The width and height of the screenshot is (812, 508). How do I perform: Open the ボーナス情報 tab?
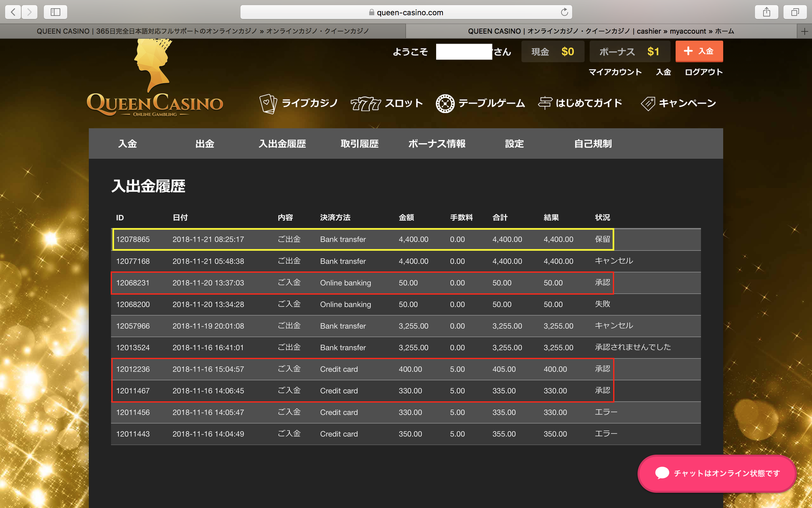(437, 144)
